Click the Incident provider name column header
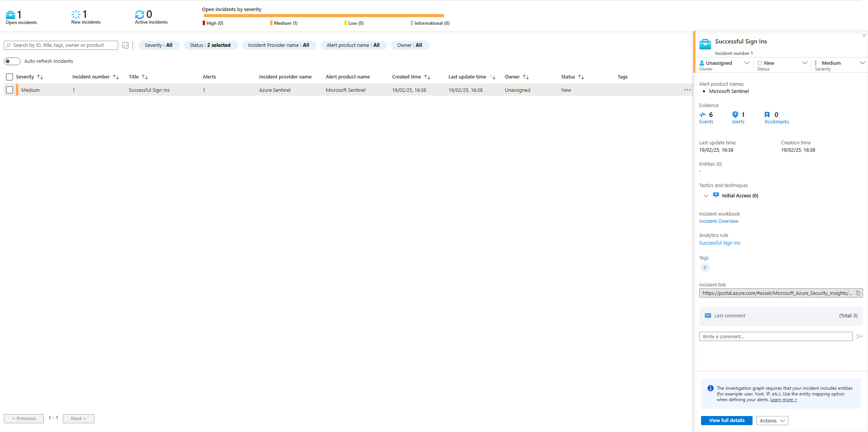868x432 pixels. [285, 77]
